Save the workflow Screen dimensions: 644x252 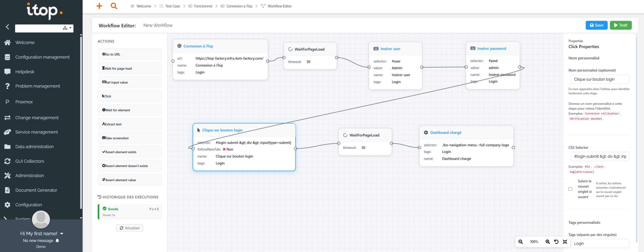596,25
